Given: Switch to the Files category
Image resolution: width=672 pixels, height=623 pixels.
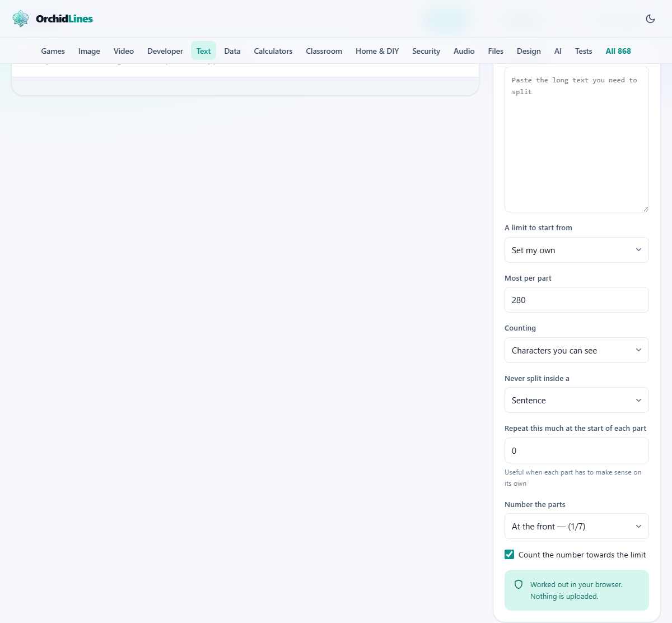Looking at the screenshot, I should 496,51.
